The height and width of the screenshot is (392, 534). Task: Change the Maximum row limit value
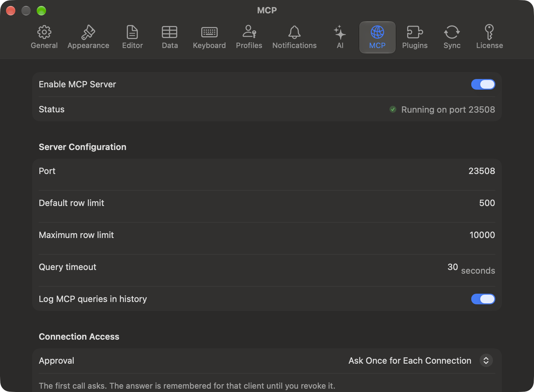pyautogui.click(x=482, y=235)
